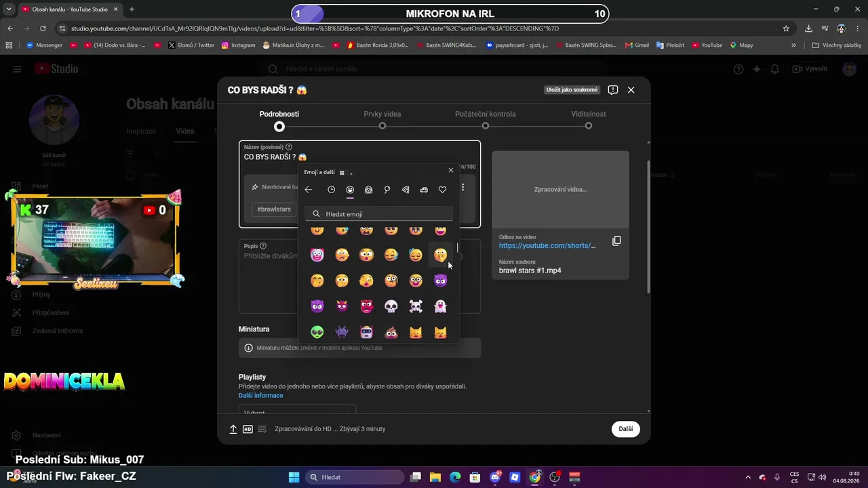Open the Instagram bookmark

coord(239,45)
